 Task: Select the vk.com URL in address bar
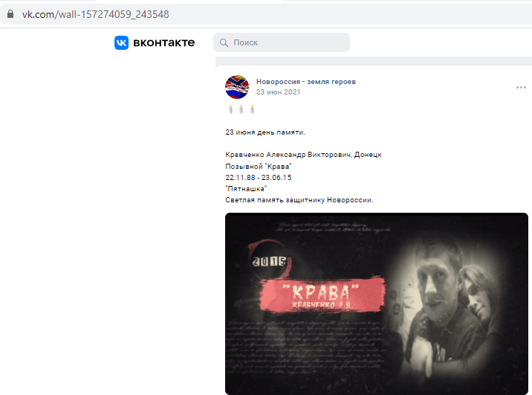pos(95,14)
